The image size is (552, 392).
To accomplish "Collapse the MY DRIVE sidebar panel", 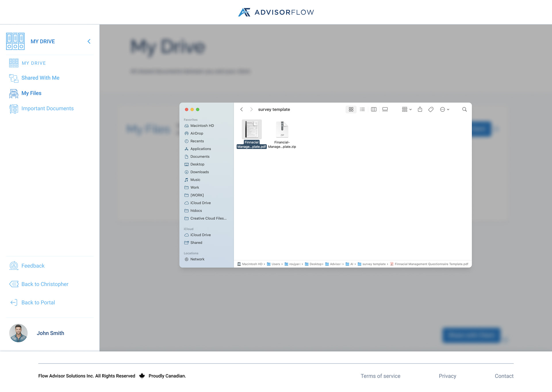I will pos(89,41).
